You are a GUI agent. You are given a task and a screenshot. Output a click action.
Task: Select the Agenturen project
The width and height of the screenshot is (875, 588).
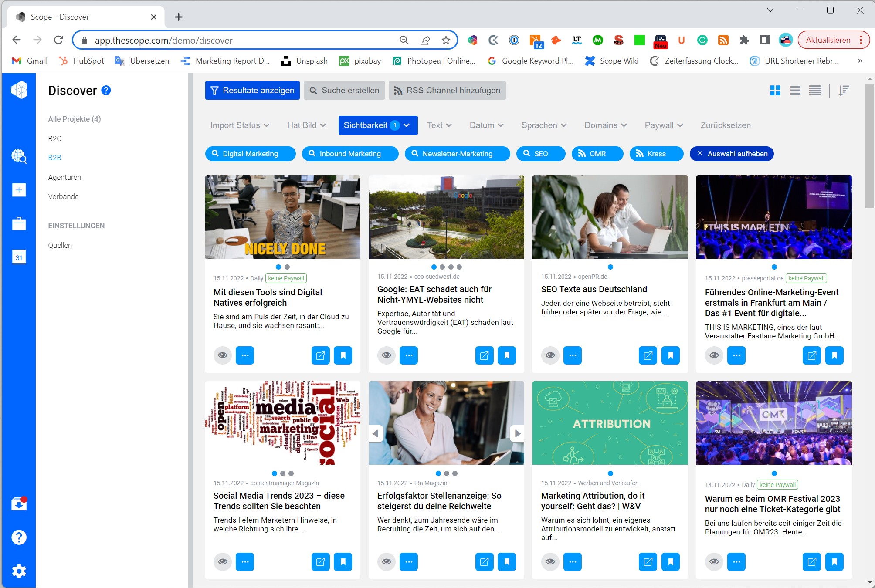[64, 177]
